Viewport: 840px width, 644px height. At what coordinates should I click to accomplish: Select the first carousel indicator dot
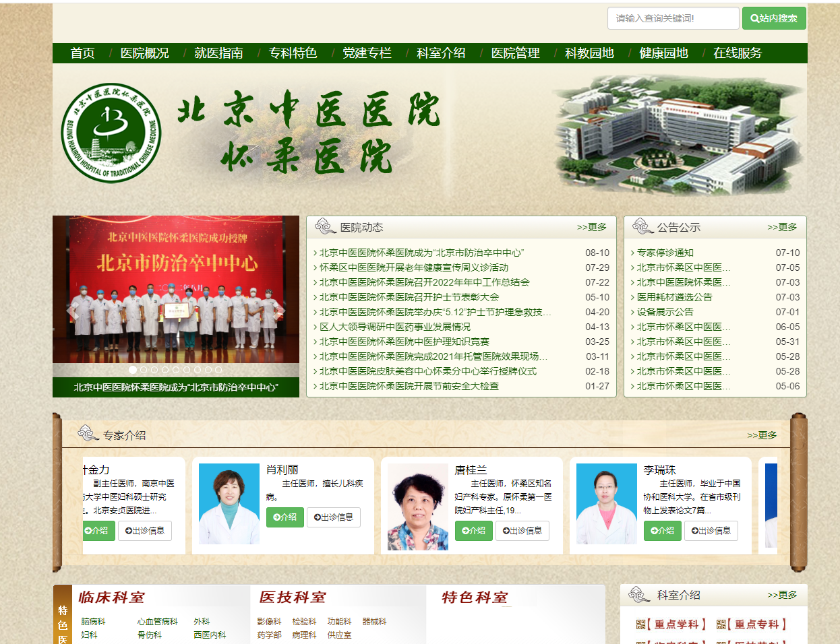(x=133, y=370)
